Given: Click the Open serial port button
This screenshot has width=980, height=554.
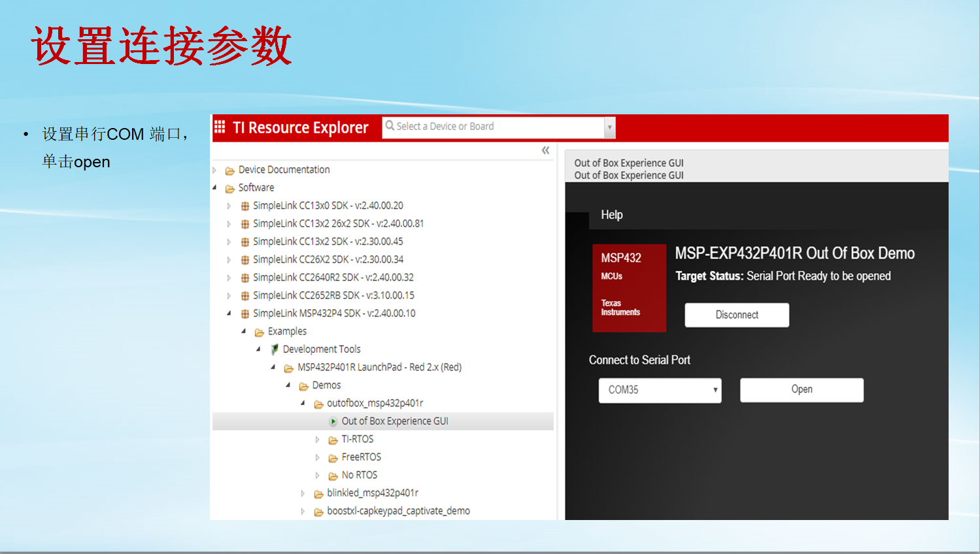Looking at the screenshot, I should tap(802, 390).
